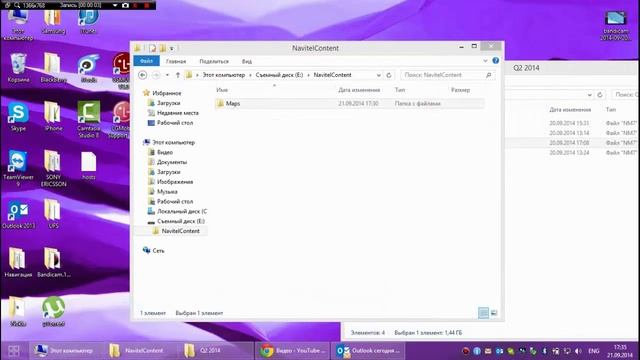
Task: Take a Bandicam screenshot with camera icon
Action: point(125,5)
